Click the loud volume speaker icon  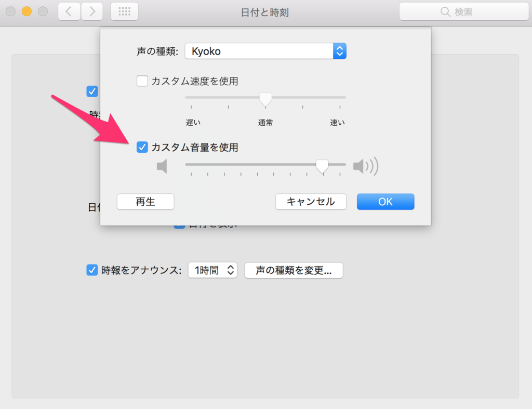(366, 166)
